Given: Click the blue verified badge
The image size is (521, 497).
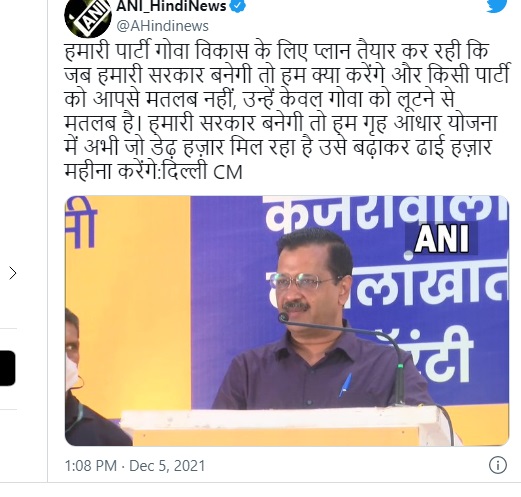Looking at the screenshot, I should (238, 6).
